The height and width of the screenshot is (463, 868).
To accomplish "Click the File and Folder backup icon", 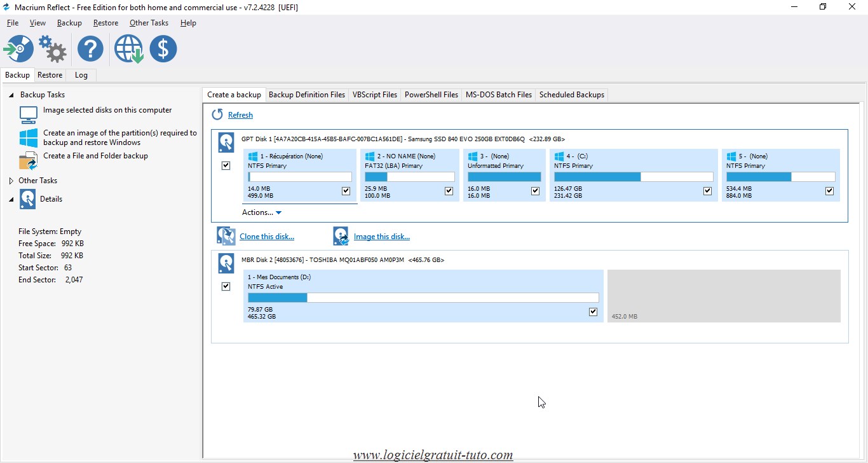I will tap(29, 161).
